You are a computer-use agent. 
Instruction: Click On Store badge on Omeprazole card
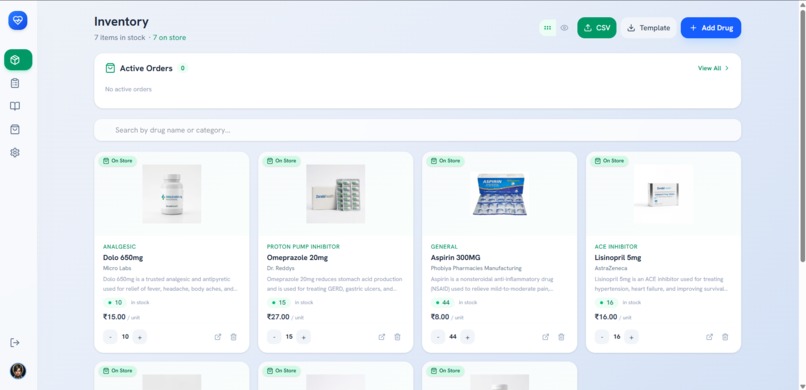[282, 161]
